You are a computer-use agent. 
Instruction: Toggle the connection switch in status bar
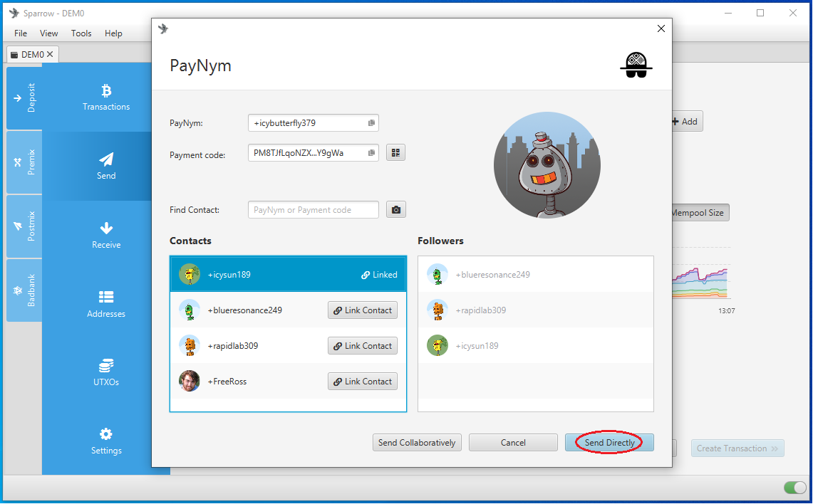[795, 488]
